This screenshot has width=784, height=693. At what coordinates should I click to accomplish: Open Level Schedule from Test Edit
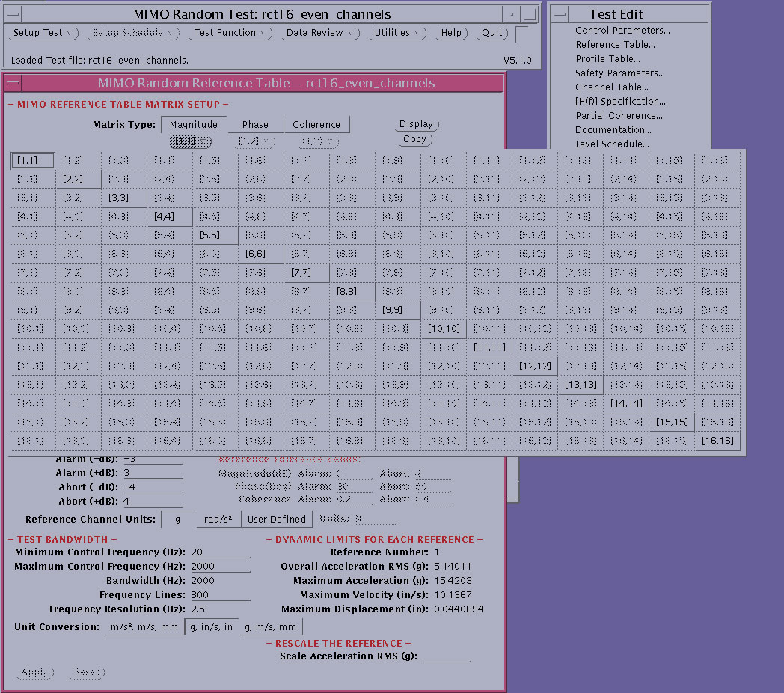point(612,144)
